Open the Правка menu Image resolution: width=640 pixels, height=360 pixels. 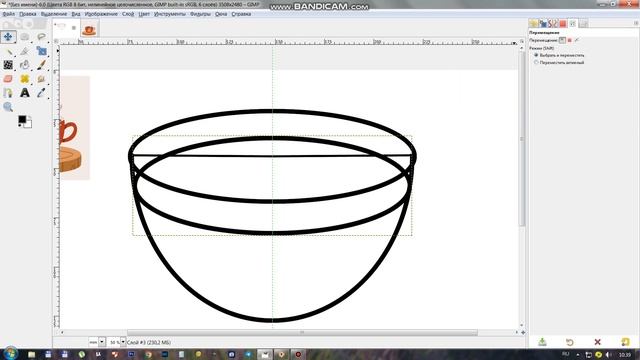coord(28,14)
